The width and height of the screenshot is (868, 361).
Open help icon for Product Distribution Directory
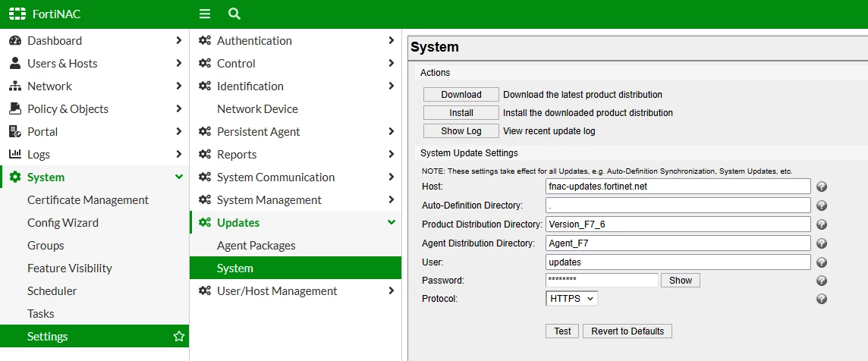pyautogui.click(x=822, y=224)
